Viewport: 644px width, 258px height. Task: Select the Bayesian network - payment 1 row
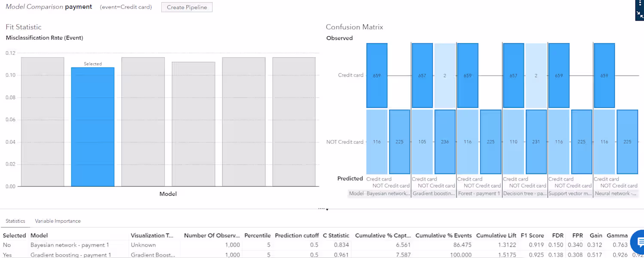pyautogui.click(x=70, y=245)
